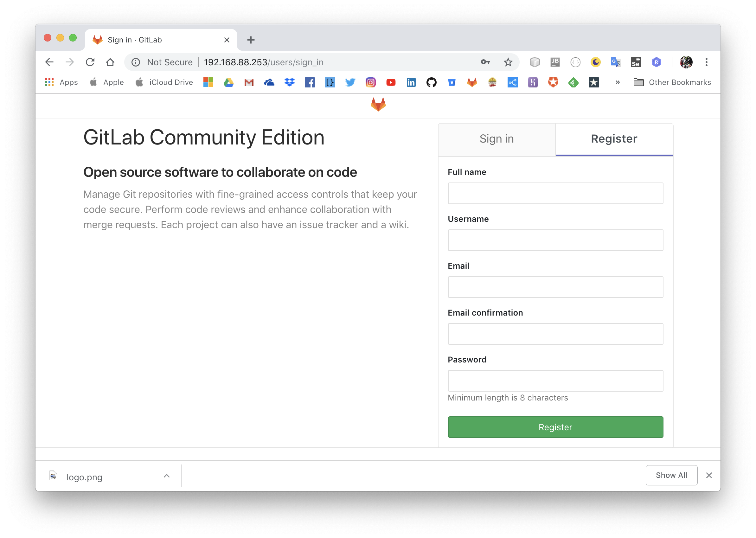Open the gray cube extension
The width and height of the screenshot is (756, 538).
pos(535,62)
